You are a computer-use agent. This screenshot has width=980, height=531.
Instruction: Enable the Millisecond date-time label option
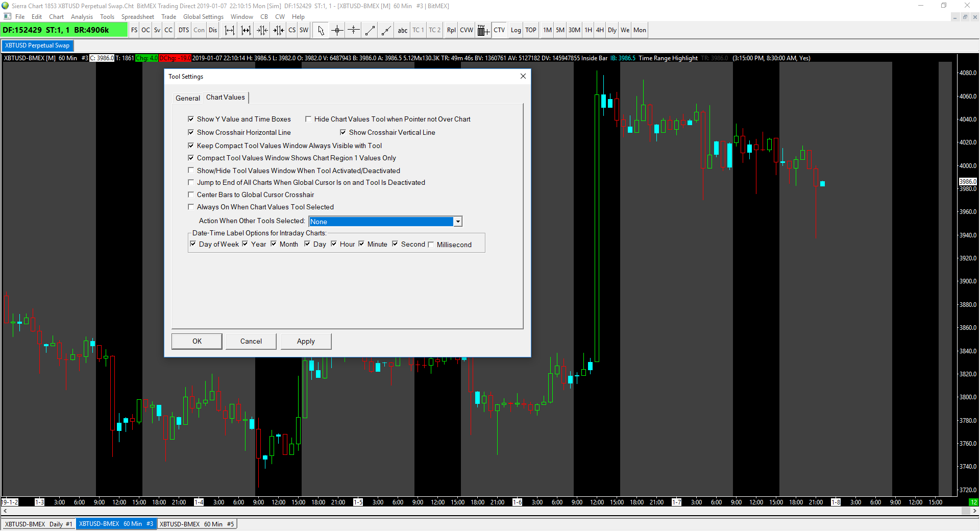[x=431, y=245]
